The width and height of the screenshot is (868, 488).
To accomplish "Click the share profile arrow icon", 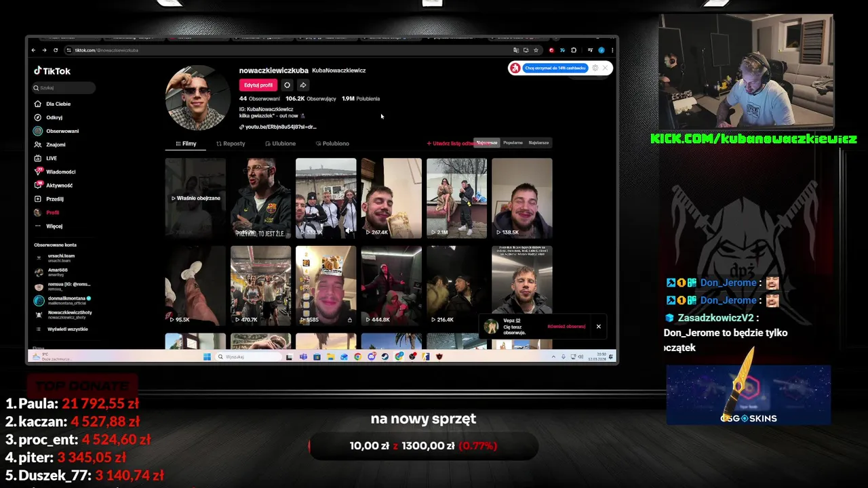I will click(303, 85).
